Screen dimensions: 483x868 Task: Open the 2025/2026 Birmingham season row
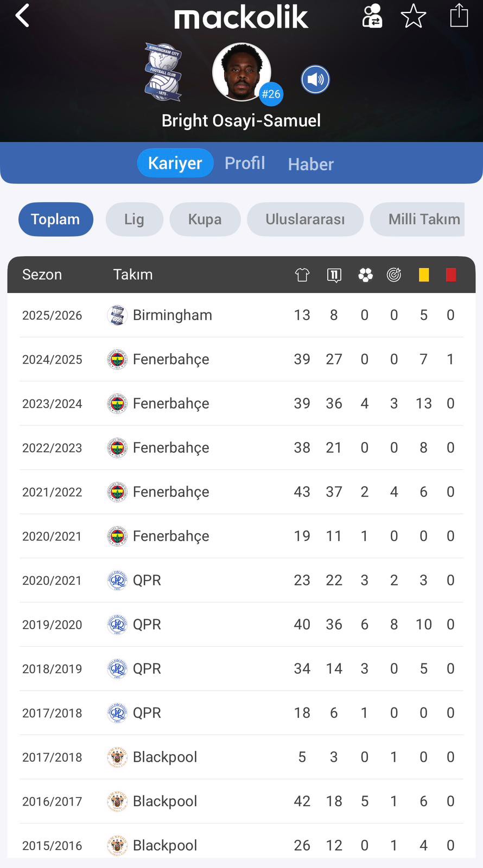click(x=241, y=315)
